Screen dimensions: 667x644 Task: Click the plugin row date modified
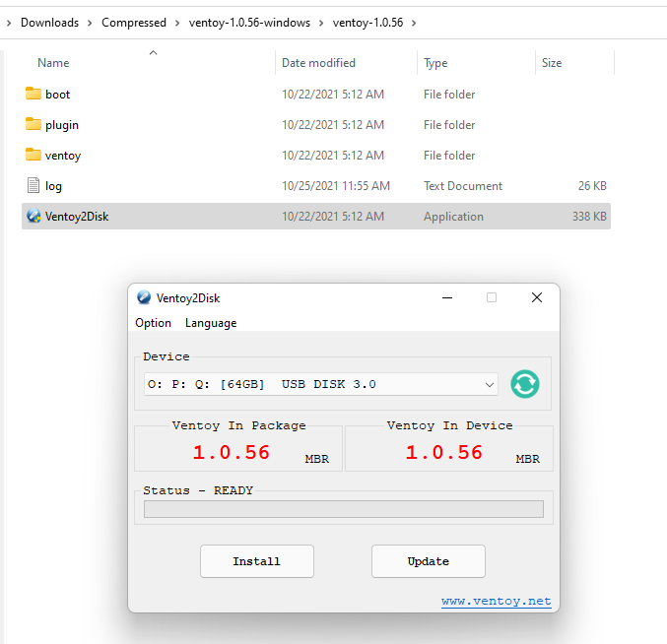click(333, 125)
